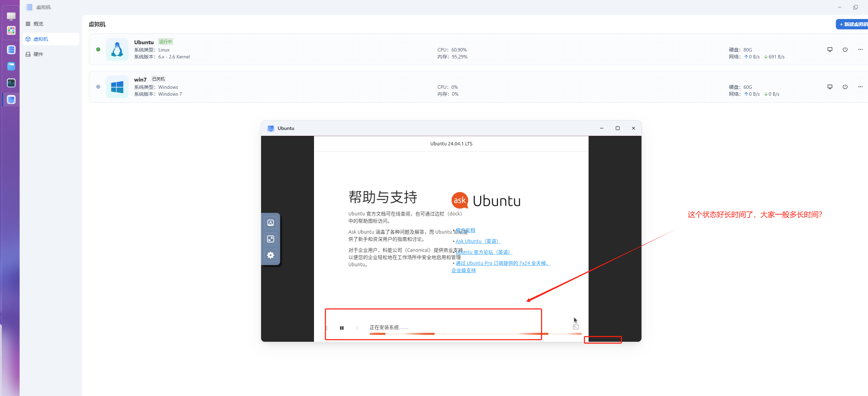Viewport: 868px width, 396px height.
Task: Click the installation progress bar
Action: click(475, 334)
